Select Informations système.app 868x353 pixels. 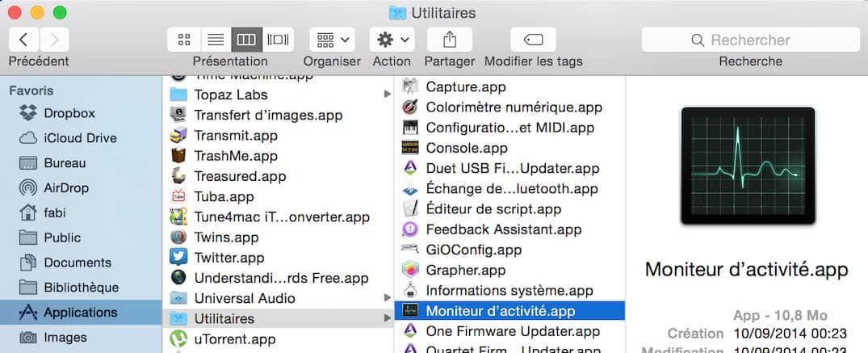[509, 290]
